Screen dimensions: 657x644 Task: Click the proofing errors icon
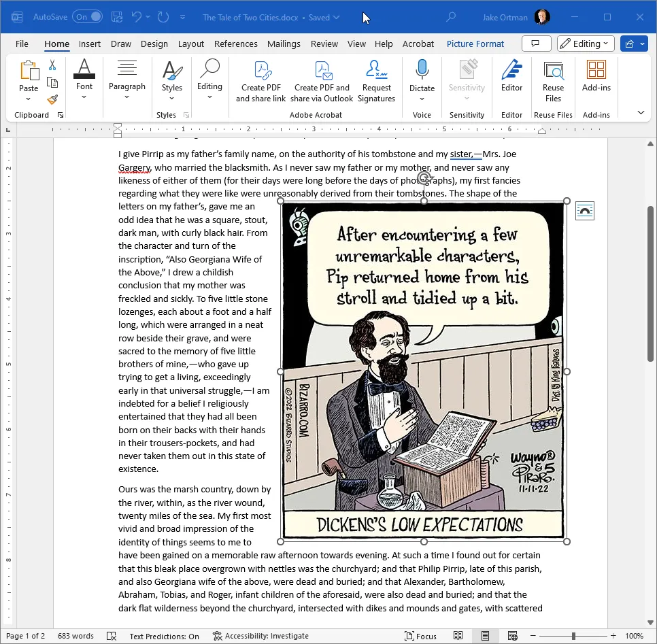pos(112,636)
